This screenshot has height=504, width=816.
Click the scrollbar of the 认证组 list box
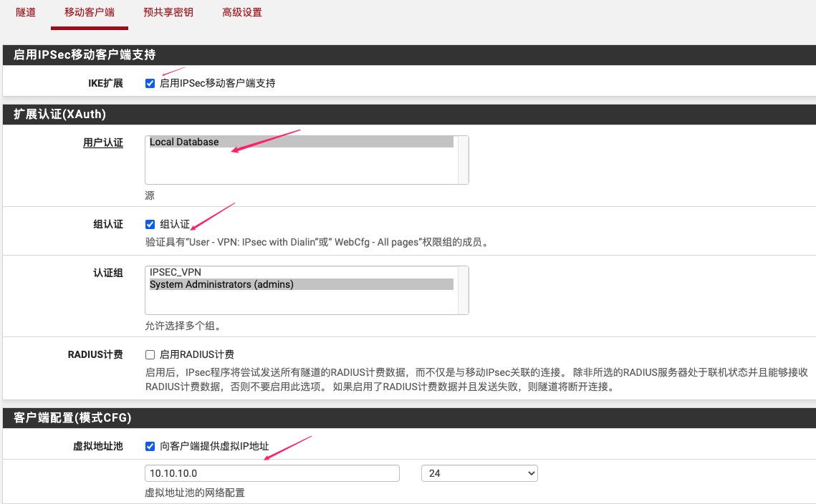463,290
